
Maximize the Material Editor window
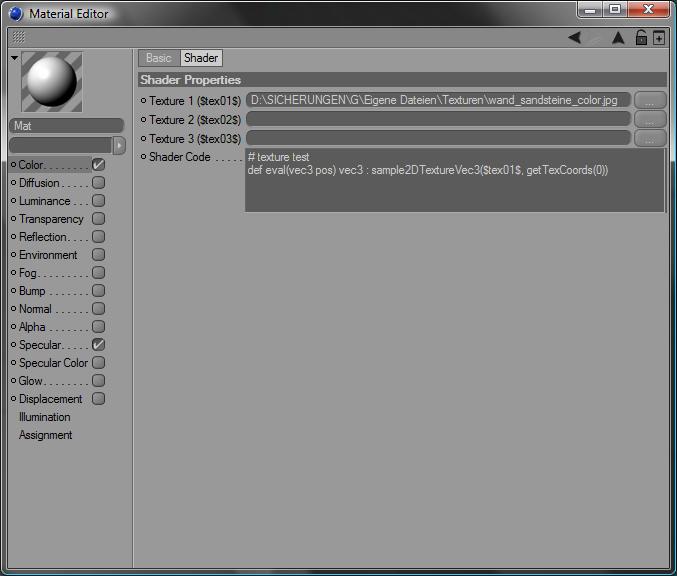tap(615, 9)
